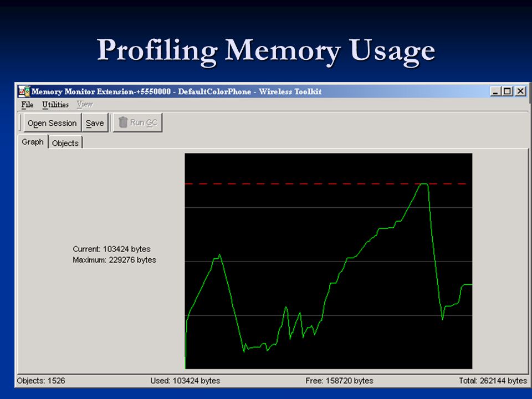Screen dimensions: 532x399
Task: Switch to the Objects tab
Action: click(x=65, y=143)
